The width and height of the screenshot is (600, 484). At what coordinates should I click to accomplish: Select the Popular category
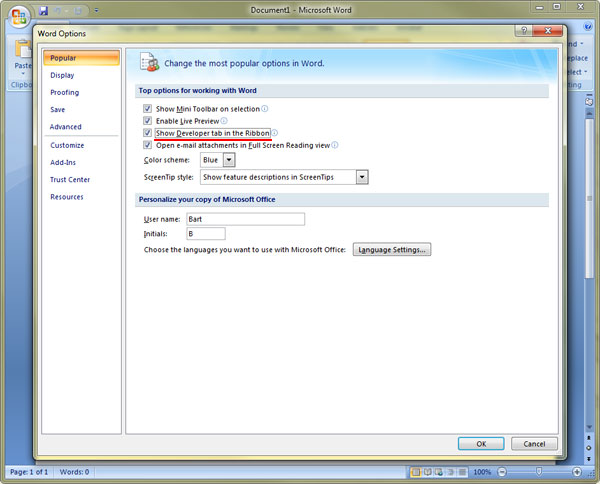tap(82, 58)
